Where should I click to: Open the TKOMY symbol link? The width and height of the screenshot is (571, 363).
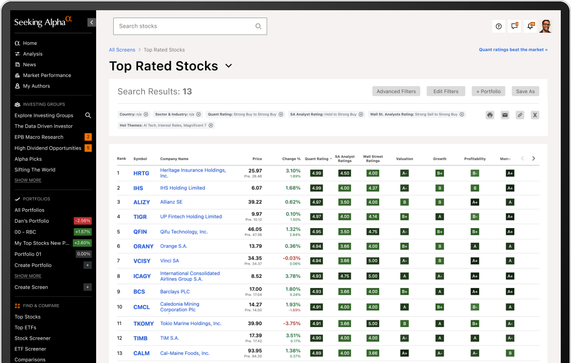click(x=143, y=324)
